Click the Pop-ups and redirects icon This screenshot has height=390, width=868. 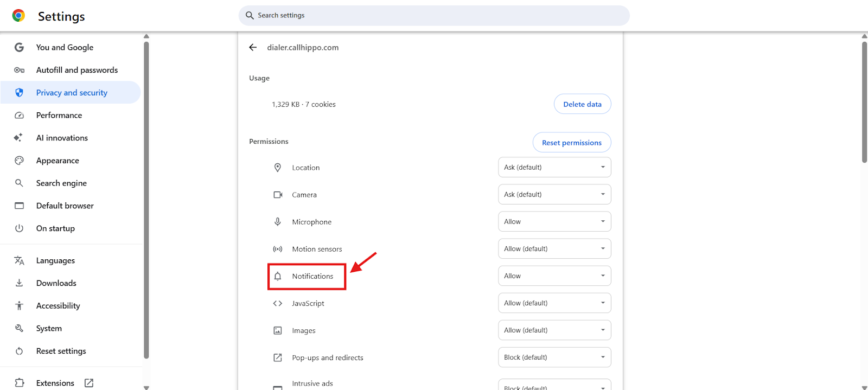[x=278, y=357]
